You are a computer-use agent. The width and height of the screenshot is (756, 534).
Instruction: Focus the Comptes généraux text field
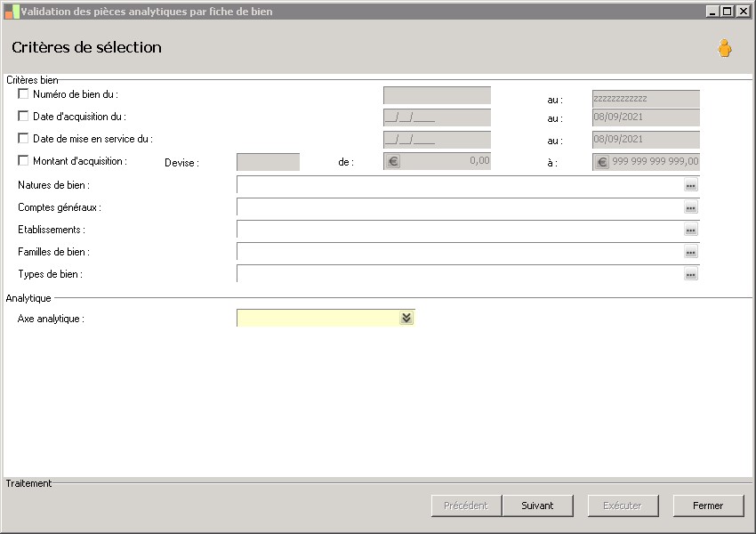click(x=458, y=207)
